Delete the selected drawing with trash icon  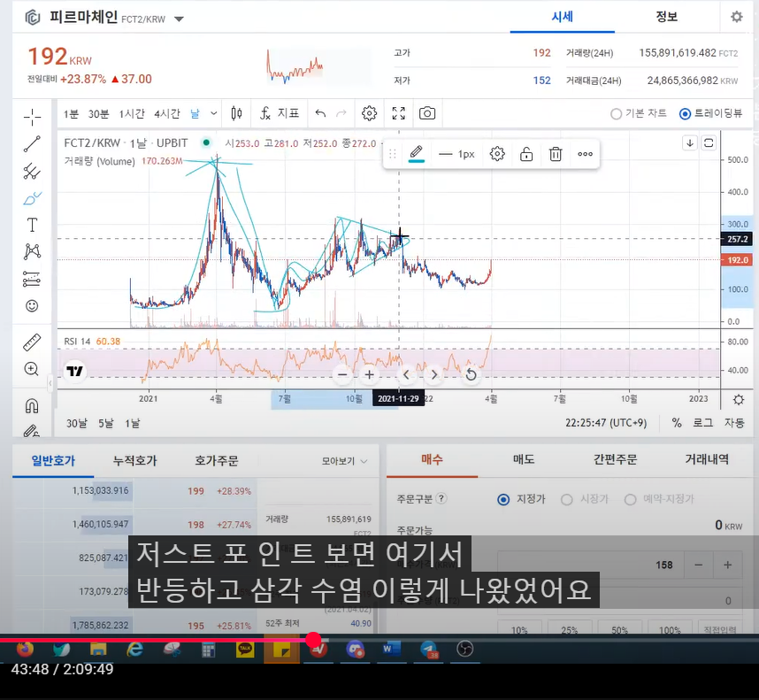click(556, 154)
